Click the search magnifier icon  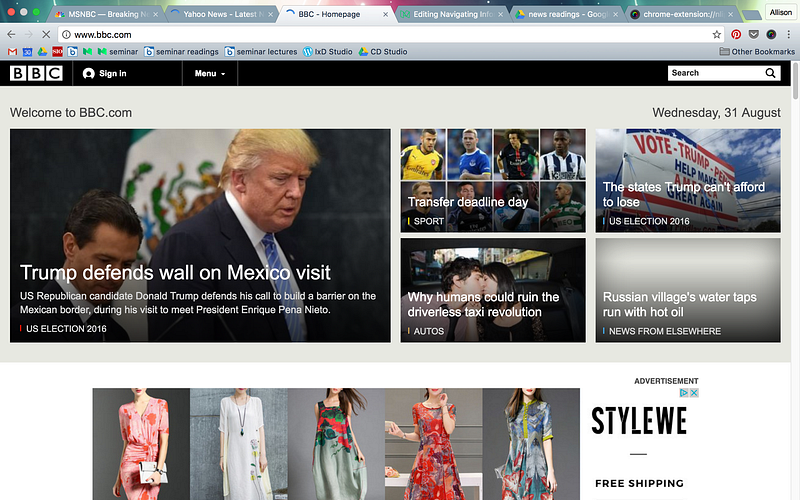(x=770, y=73)
